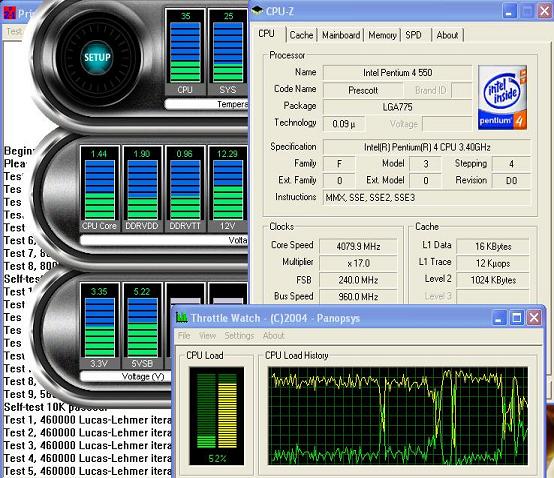This screenshot has height=478, width=554.
Task: Click the SYS temperature gauge
Action: (228, 52)
